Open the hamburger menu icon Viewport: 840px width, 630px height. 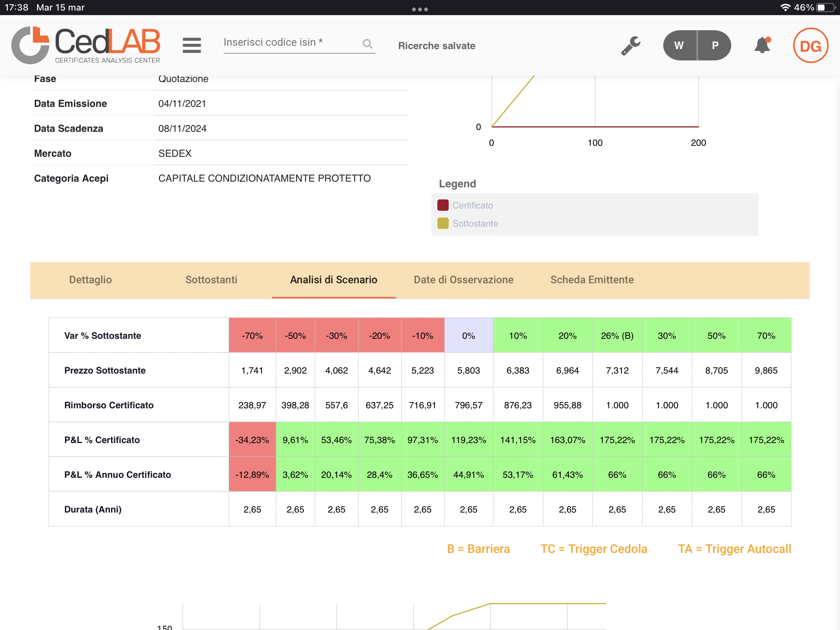191,45
